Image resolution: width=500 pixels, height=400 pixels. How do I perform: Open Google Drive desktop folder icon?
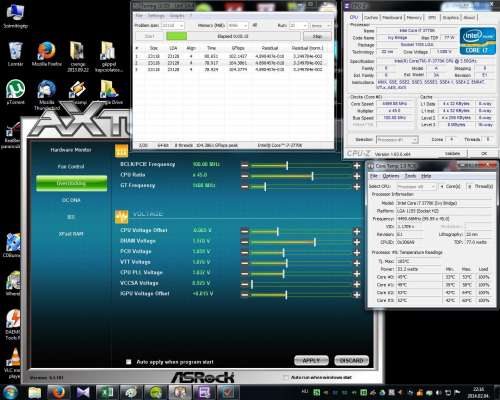click(109, 92)
